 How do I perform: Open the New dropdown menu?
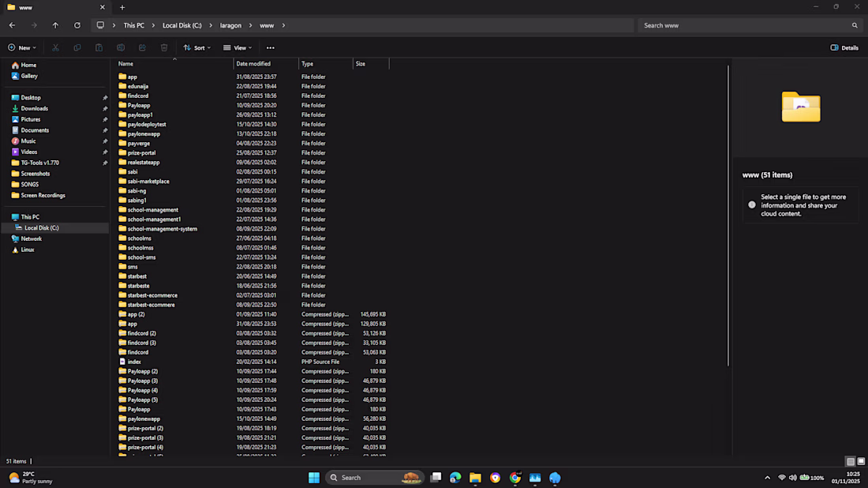coord(22,47)
